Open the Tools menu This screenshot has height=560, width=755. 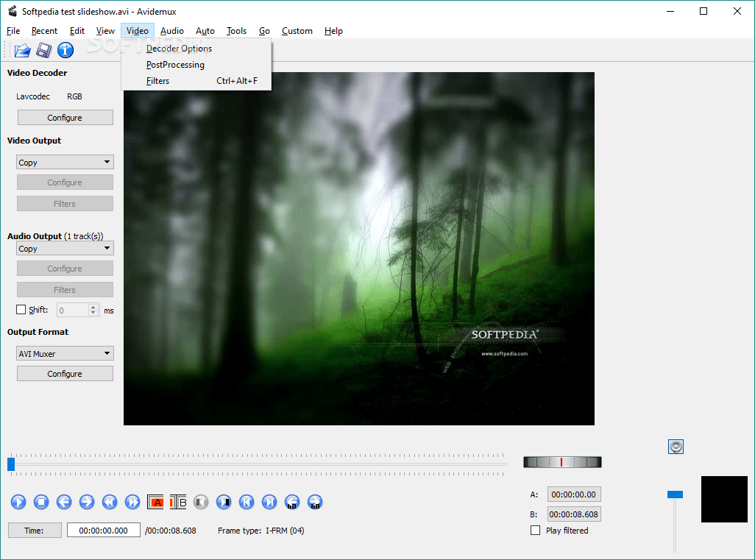[x=236, y=31]
